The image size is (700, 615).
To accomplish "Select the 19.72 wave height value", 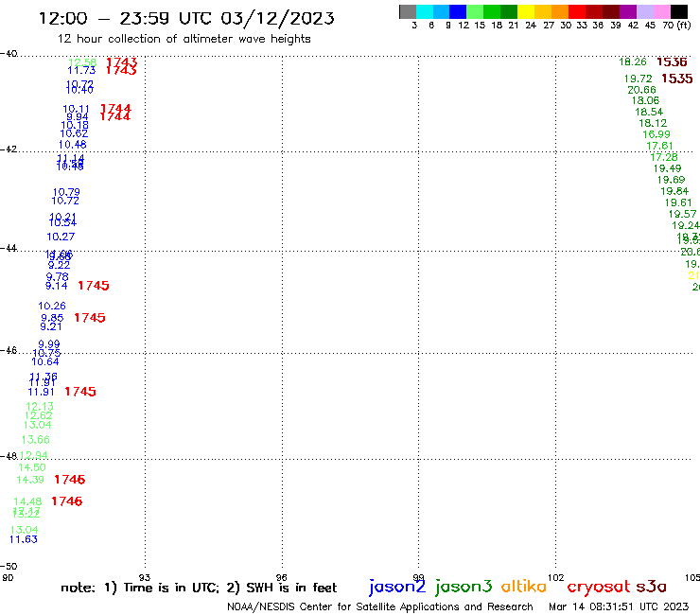I will [638, 79].
